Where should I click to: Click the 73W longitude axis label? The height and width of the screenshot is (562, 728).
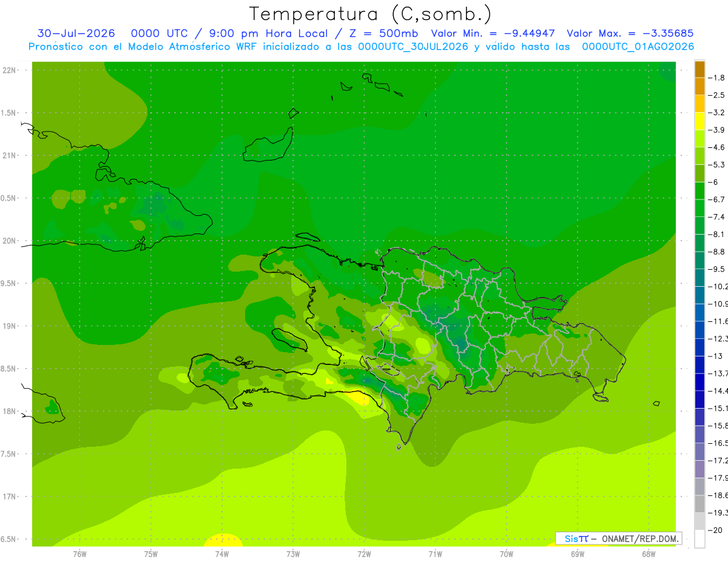point(293,554)
